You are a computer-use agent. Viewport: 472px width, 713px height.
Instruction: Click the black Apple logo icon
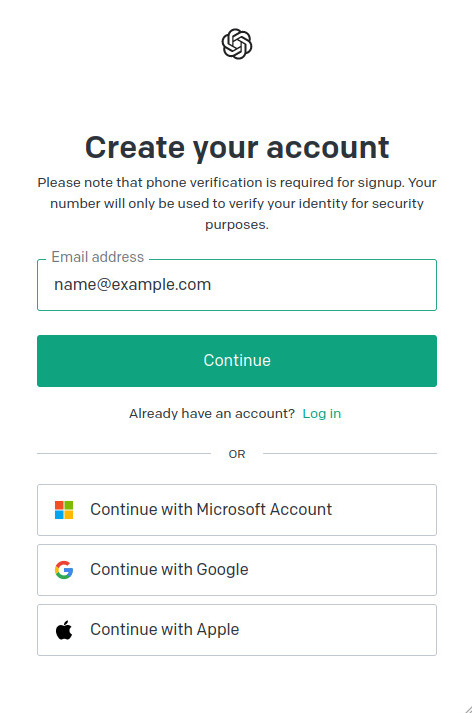tap(64, 630)
